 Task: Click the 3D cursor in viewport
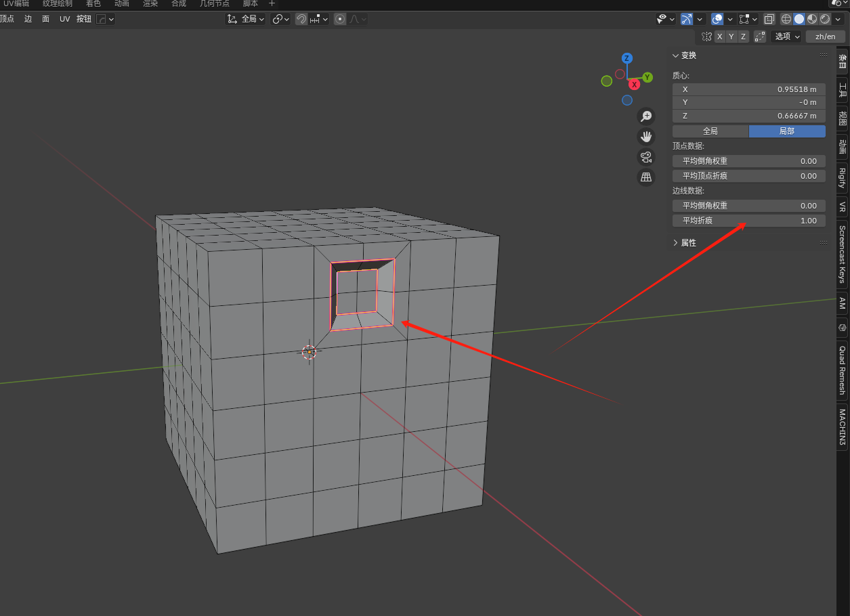click(x=310, y=351)
